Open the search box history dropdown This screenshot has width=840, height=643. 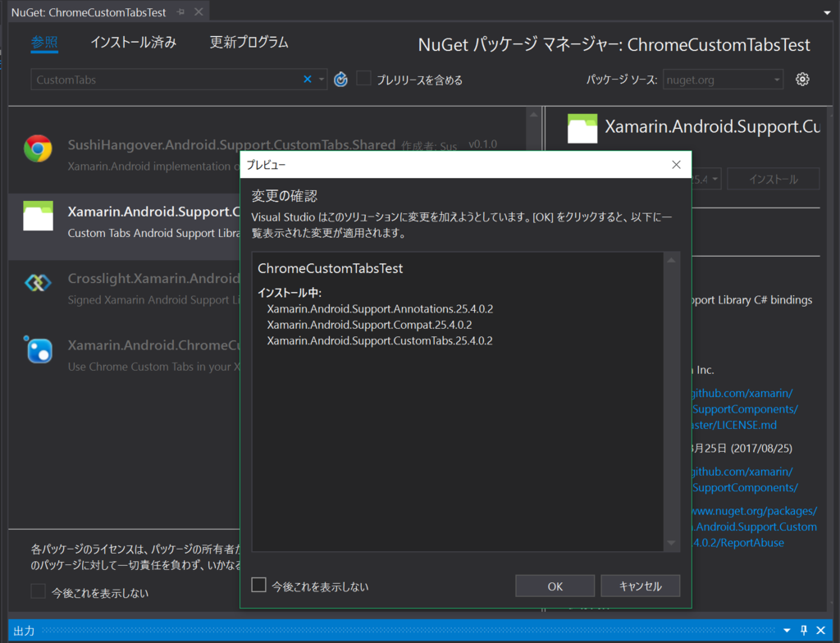322,80
